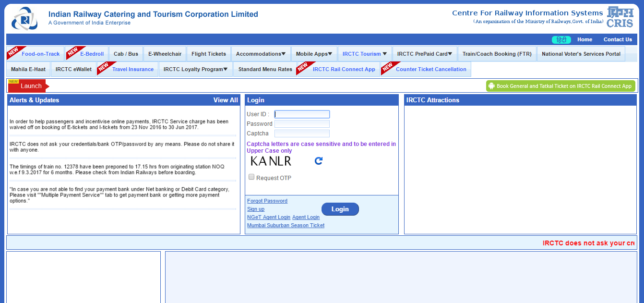Switch language to Hindi
Viewport: 644px width, 303px height.
pyautogui.click(x=561, y=40)
